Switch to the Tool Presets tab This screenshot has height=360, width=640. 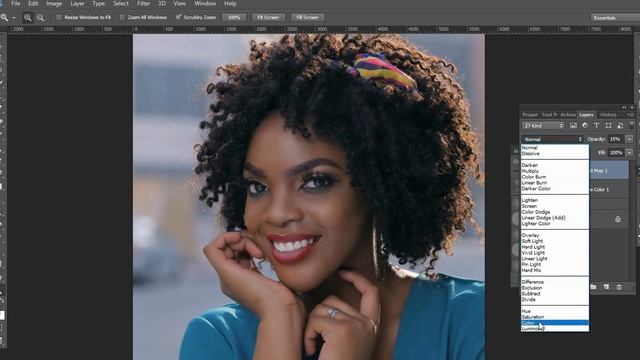pos(549,115)
